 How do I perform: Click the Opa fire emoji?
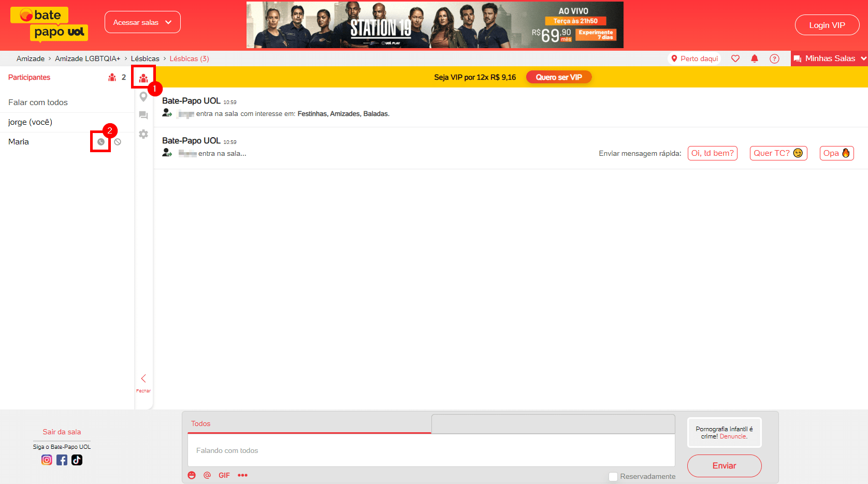[x=846, y=153]
